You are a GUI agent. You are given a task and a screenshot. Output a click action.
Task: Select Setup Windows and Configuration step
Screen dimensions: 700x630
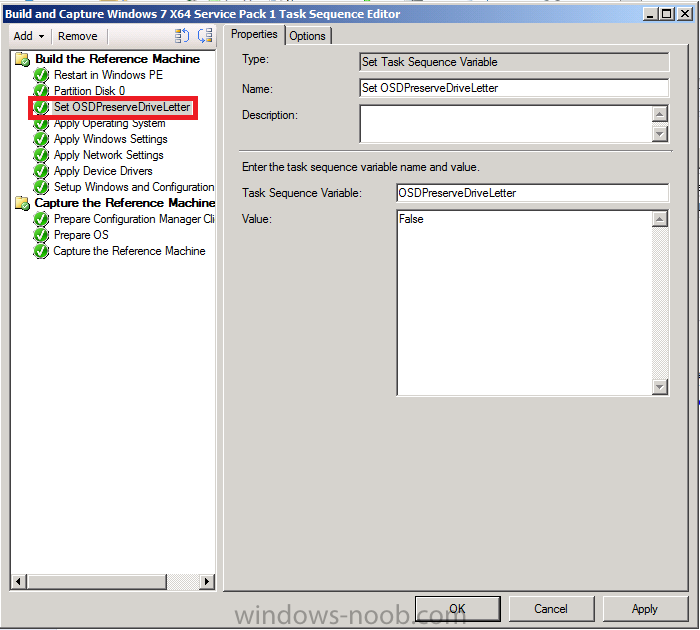pos(134,187)
